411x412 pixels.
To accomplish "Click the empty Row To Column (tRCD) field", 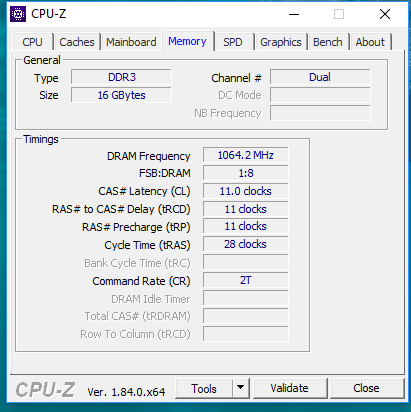I will coord(246,334).
